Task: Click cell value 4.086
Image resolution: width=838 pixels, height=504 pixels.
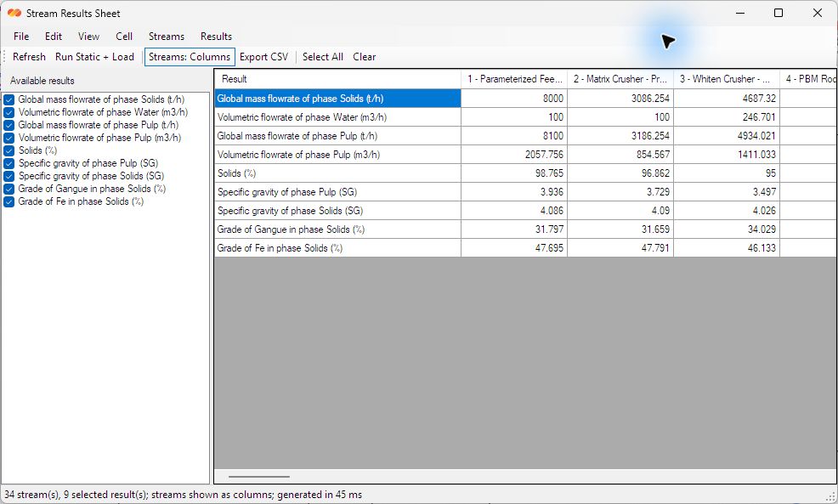Action: (514, 211)
